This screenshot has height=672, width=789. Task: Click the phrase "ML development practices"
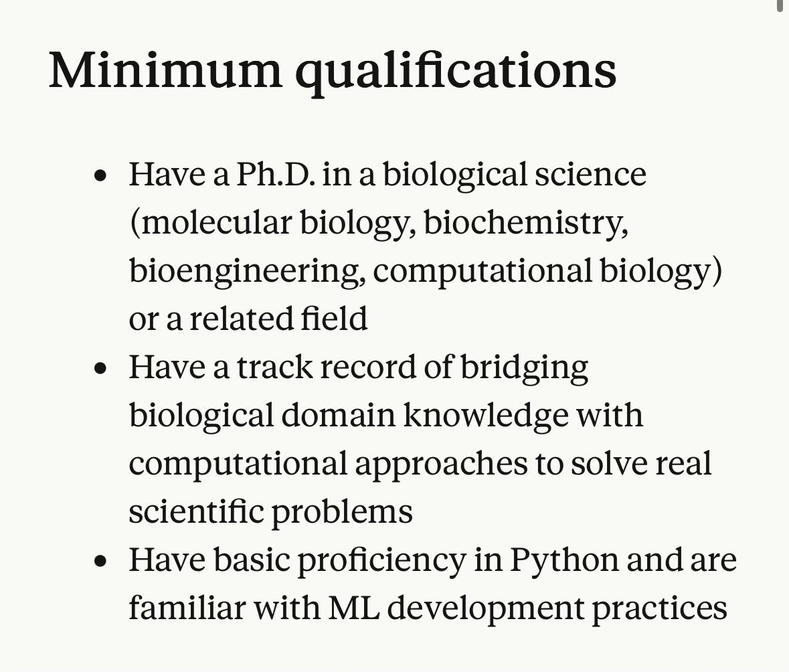click(x=528, y=609)
